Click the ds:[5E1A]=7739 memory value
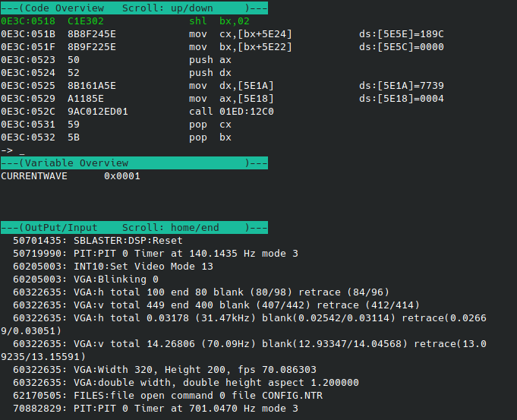 coord(401,85)
